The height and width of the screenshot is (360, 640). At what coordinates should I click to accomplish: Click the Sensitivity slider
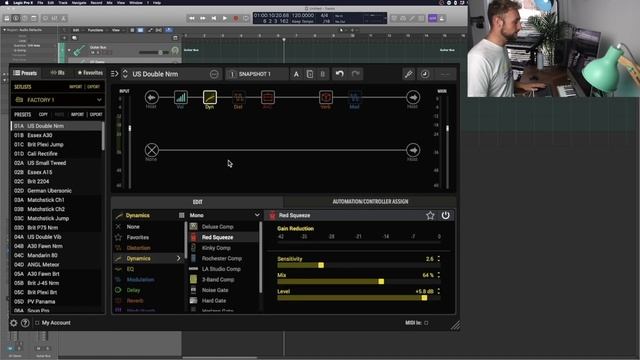[x=359, y=265]
